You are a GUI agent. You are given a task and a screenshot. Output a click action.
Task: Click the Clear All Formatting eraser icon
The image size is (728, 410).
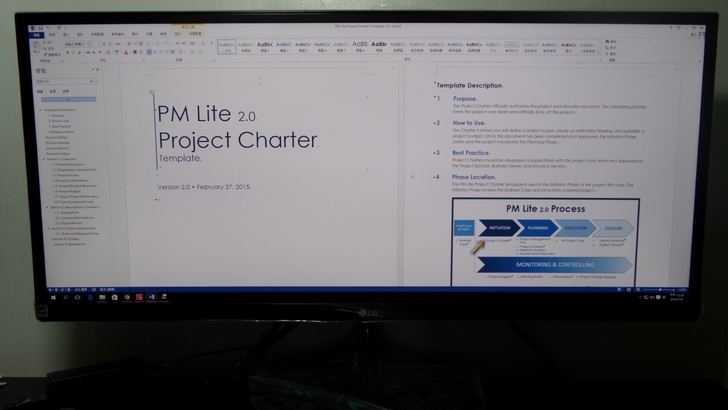[129, 44]
